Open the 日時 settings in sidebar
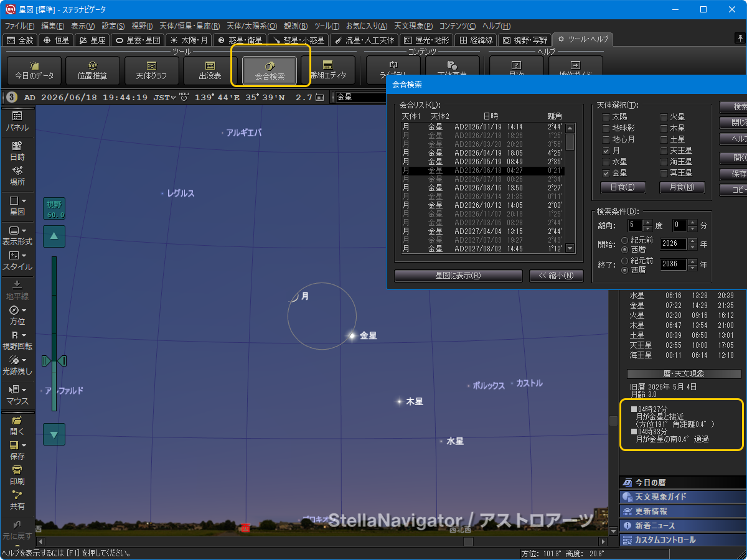 coord(17,151)
